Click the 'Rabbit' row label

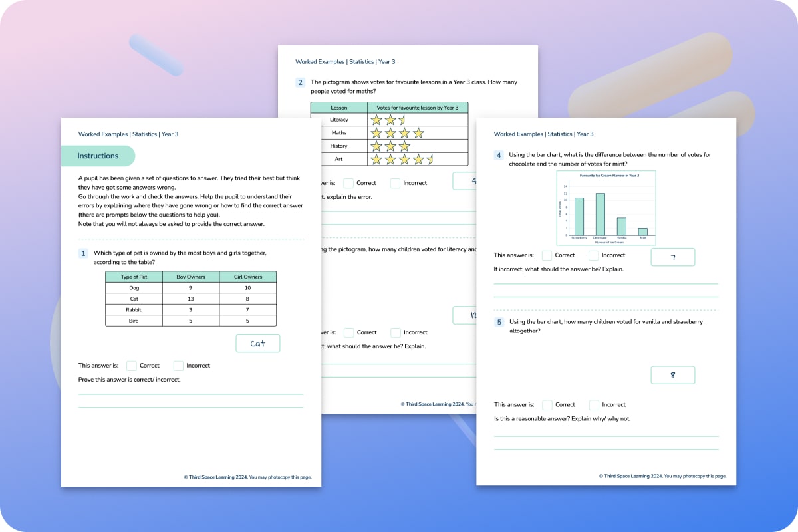[134, 310]
